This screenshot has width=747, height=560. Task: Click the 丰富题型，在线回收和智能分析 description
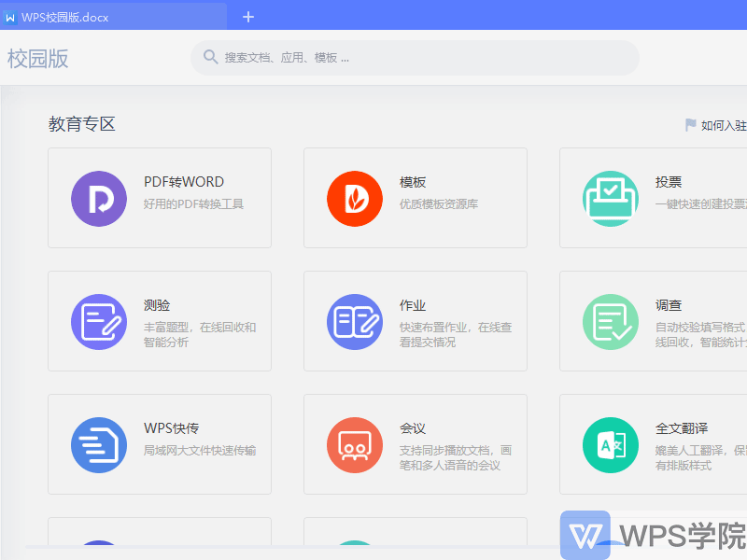pyautogui.click(x=200, y=335)
